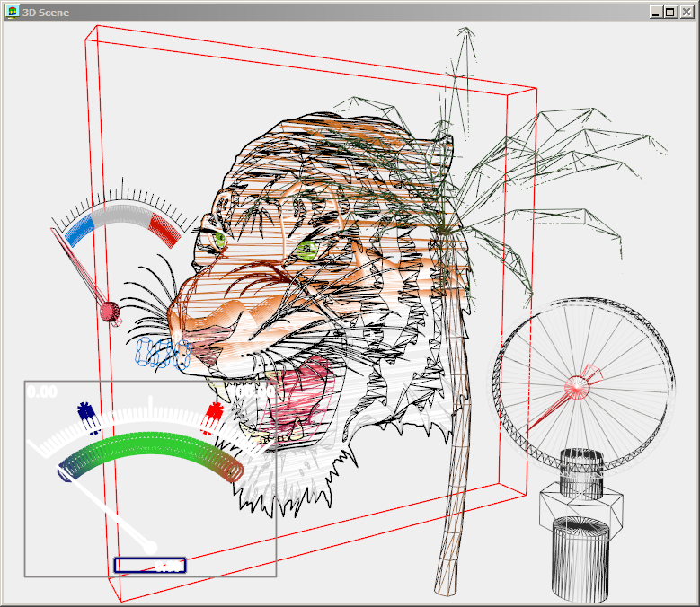The width and height of the screenshot is (700, 607).
Task: Click the blue-bordered value box under the gauge
Action: (150, 565)
